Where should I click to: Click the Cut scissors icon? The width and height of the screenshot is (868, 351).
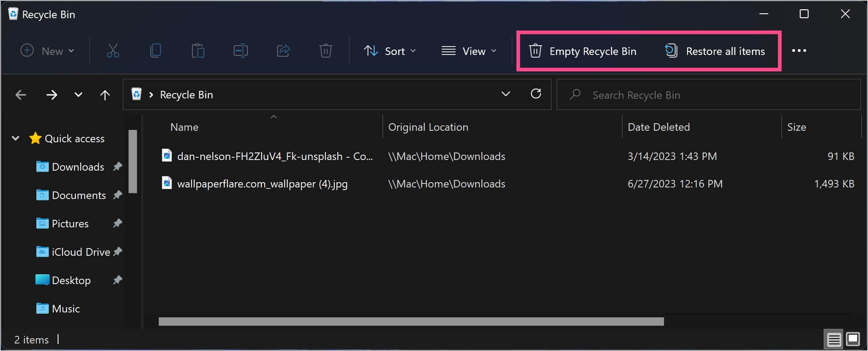click(113, 51)
